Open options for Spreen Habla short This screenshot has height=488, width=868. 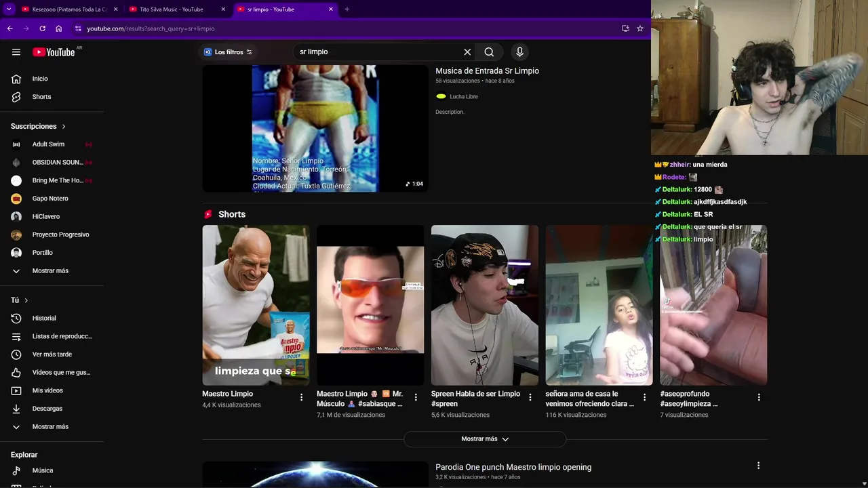pyautogui.click(x=530, y=397)
